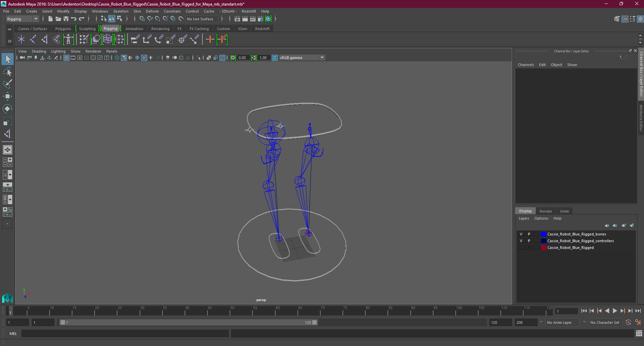This screenshot has width=644, height=346.
Task: Switch to the Anim layer tab
Action: click(565, 211)
